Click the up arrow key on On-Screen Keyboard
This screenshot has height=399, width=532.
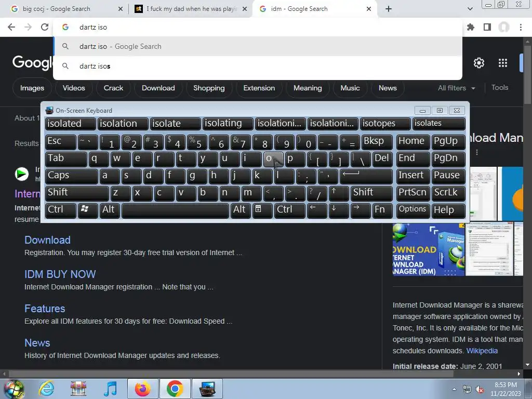[x=338, y=193]
